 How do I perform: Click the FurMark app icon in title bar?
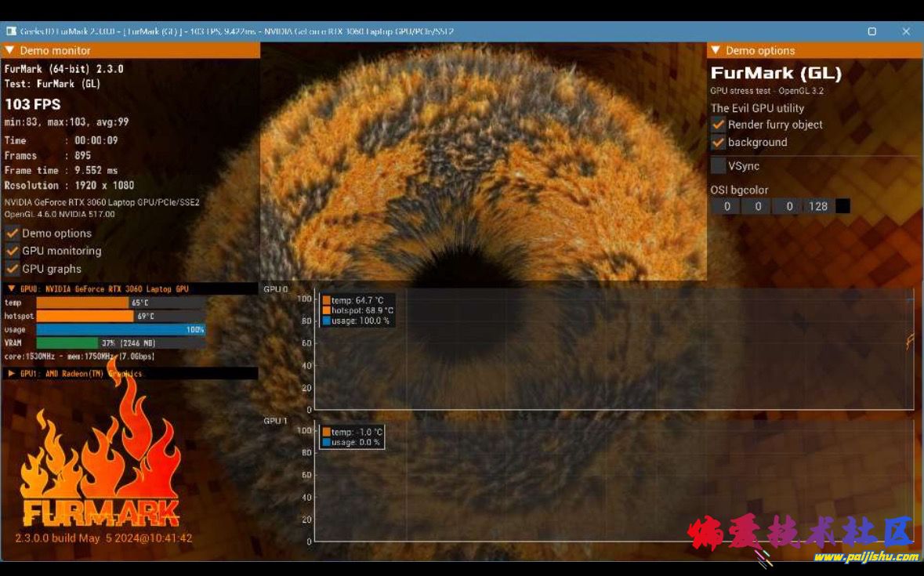[x=11, y=32]
